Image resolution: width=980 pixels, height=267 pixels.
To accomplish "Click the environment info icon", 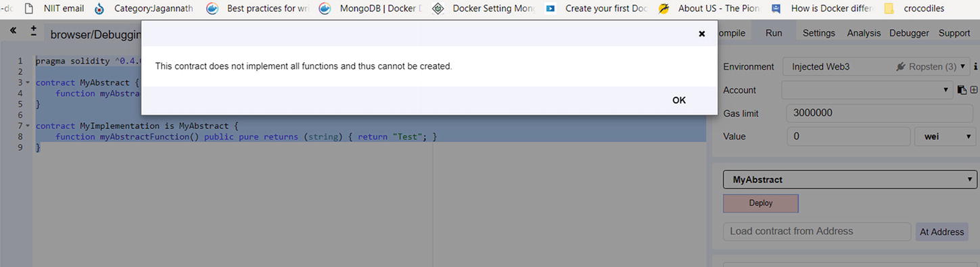I will click(975, 67).
